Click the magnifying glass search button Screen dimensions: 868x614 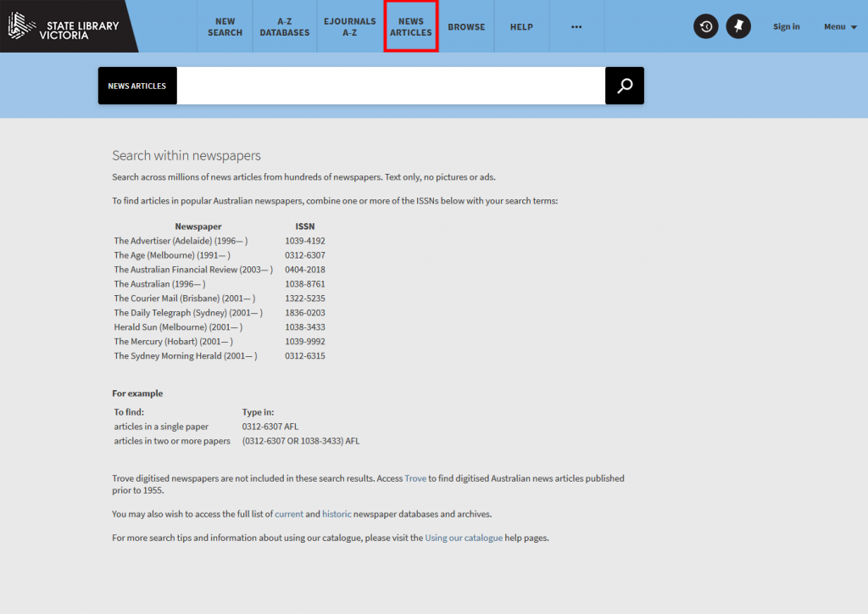(x=625, y=86)
